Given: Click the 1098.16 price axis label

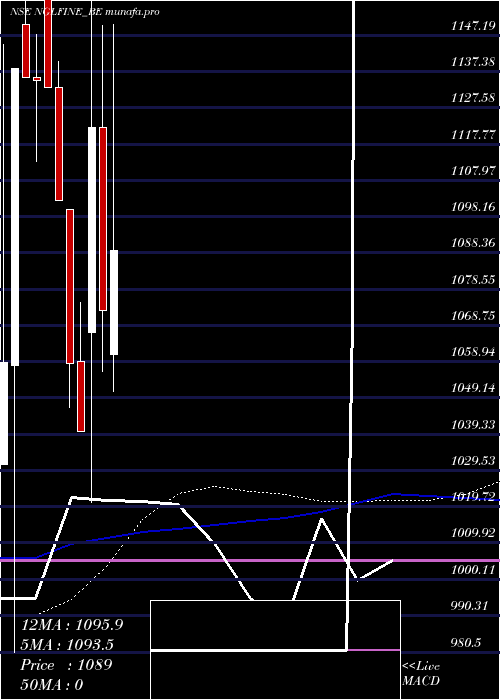Looking at the screenshot, I should click(x=473, y=207).
